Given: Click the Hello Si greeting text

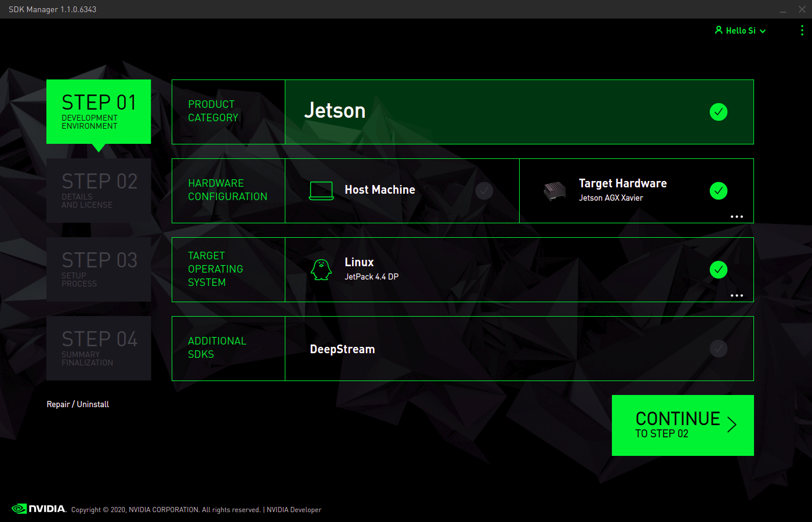Looking at the screenshot, I should point(741,31).
